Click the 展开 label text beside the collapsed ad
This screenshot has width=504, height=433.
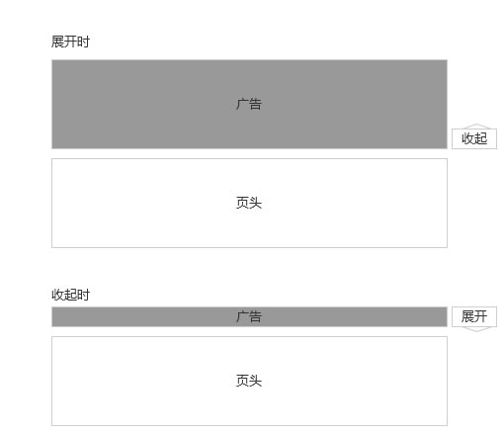474,316
